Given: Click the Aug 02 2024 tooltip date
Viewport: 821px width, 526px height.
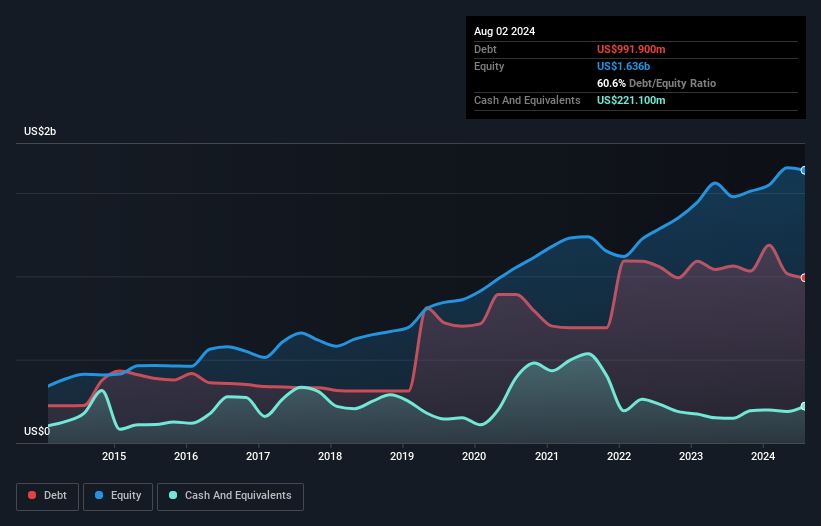Looking at the screenshot, I should (504, 31).
